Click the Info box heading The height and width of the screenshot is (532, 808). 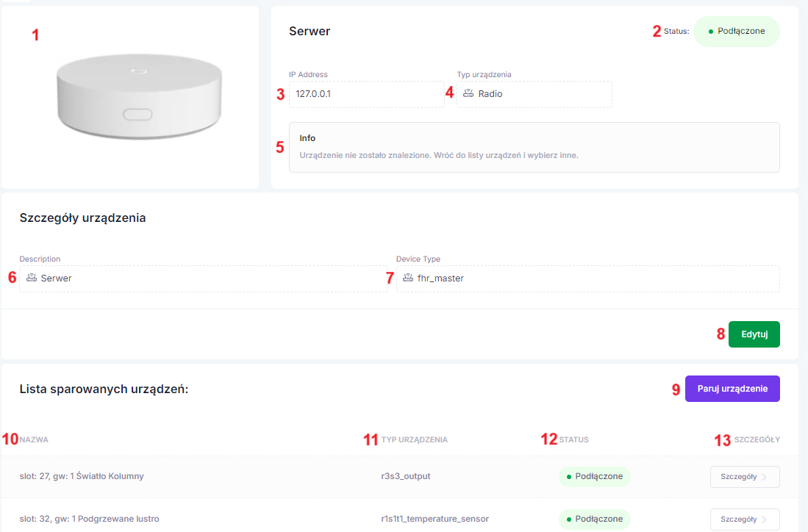point(307,138)
